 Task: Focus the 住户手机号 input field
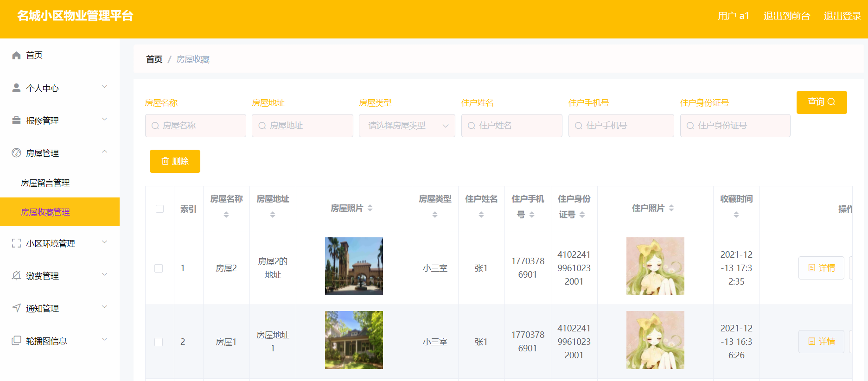(x=621, y=126)
